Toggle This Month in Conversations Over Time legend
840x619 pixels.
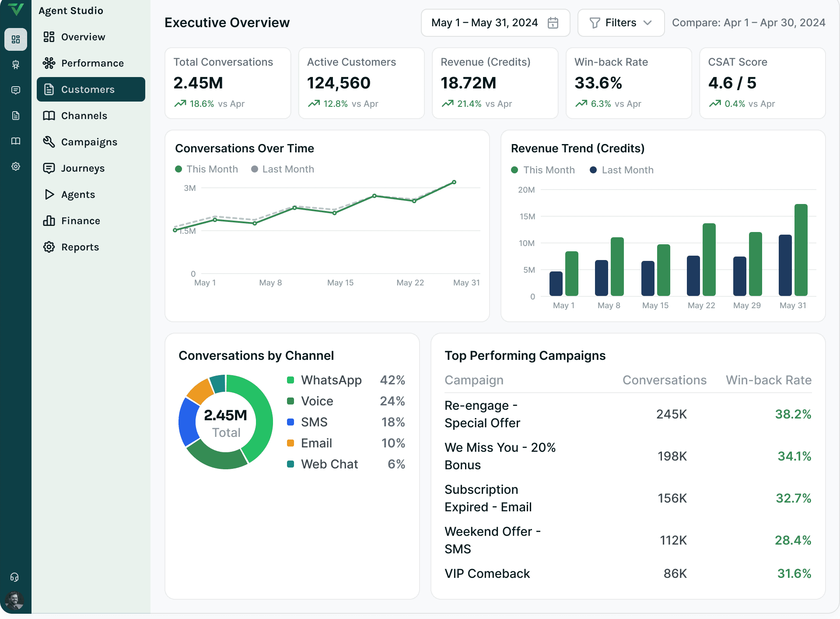click(x=206, y=169)
